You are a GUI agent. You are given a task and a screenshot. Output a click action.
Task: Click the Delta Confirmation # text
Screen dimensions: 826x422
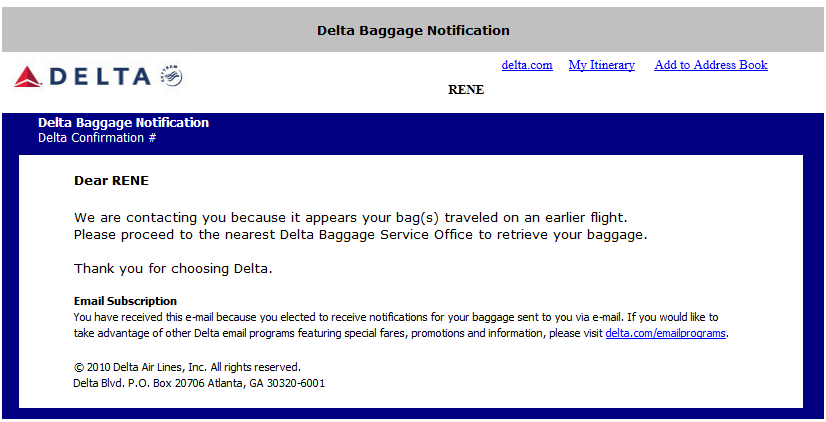pyautogui.click(x=97, y=138)
